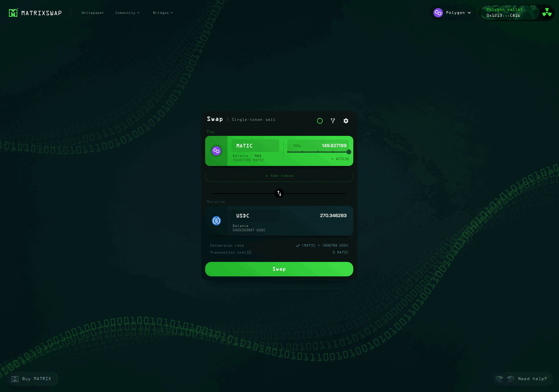The height and width of the screenshot is (392, 559).
Task: Click the MATIC token logo in Pay
Action: [216, 151]
